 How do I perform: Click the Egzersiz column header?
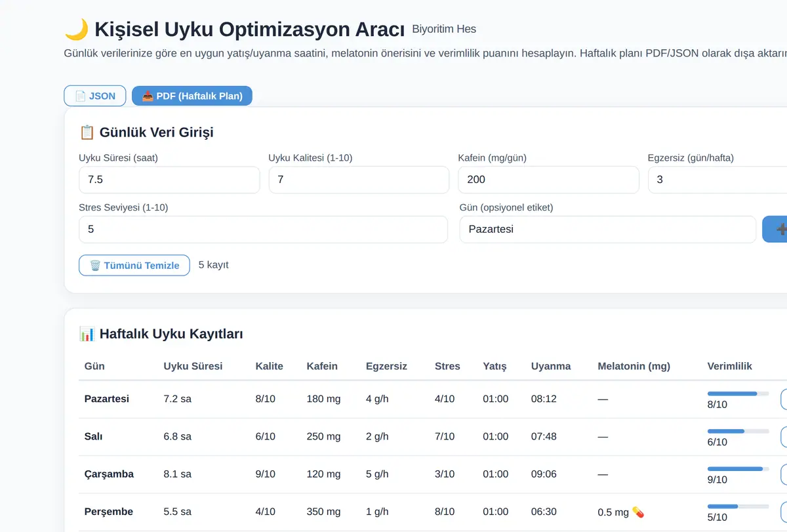[x=386, y=366]
